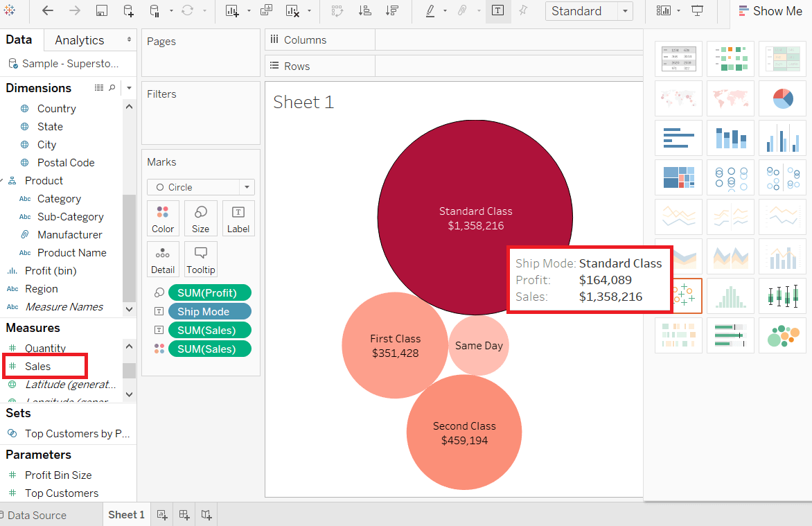Open the Dimensions pane dropdown arrow

coord(129,88)
